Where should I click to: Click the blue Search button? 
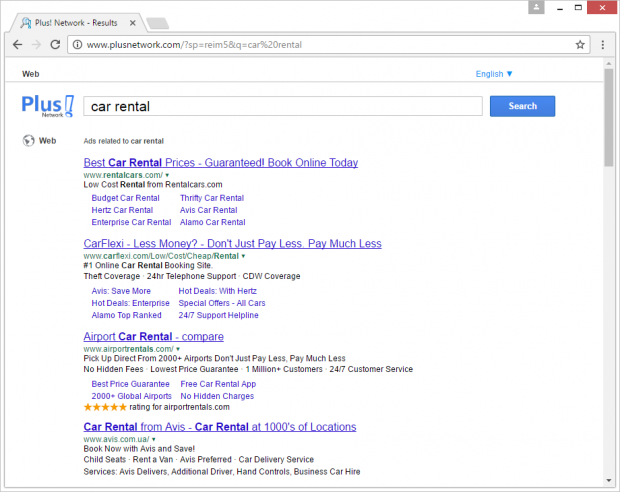pyautogui.click(x=522, y=106)
